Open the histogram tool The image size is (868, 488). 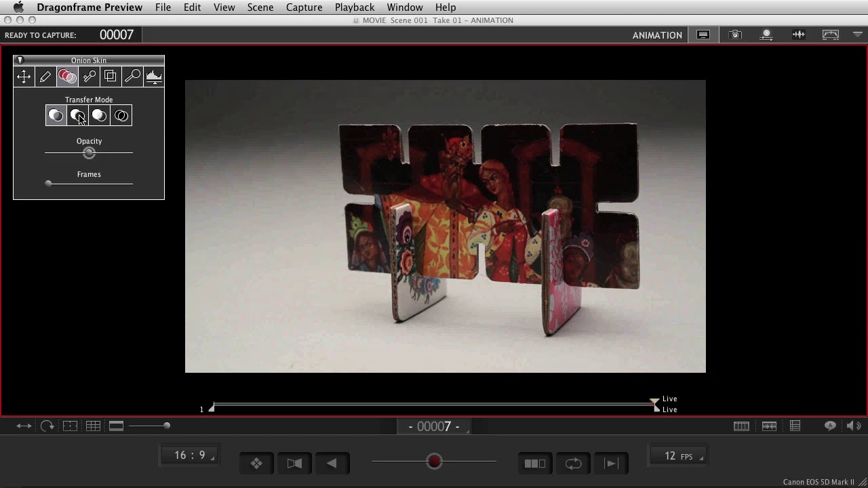(x=154, y=77)
